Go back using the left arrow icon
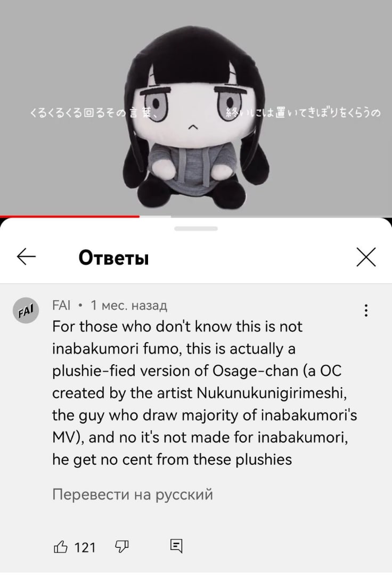Screen dimensions: 392x575 click(x=26, y=257)
